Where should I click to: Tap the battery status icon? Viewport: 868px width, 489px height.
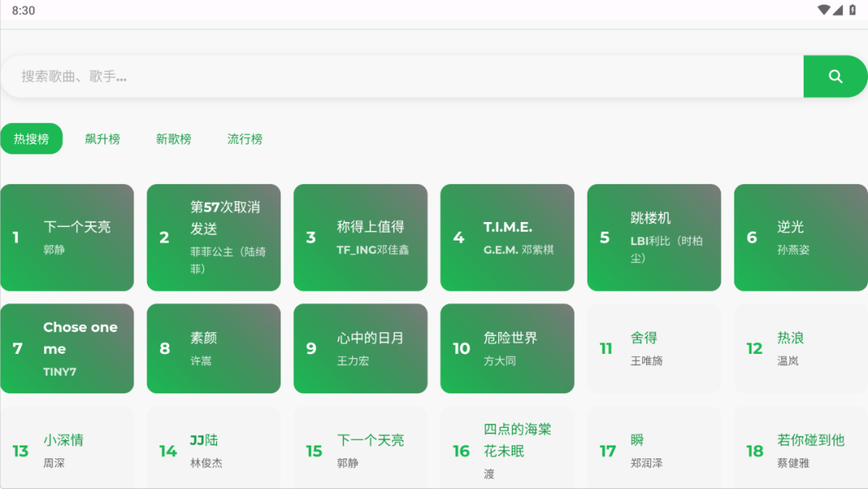(x=853, y=10)
